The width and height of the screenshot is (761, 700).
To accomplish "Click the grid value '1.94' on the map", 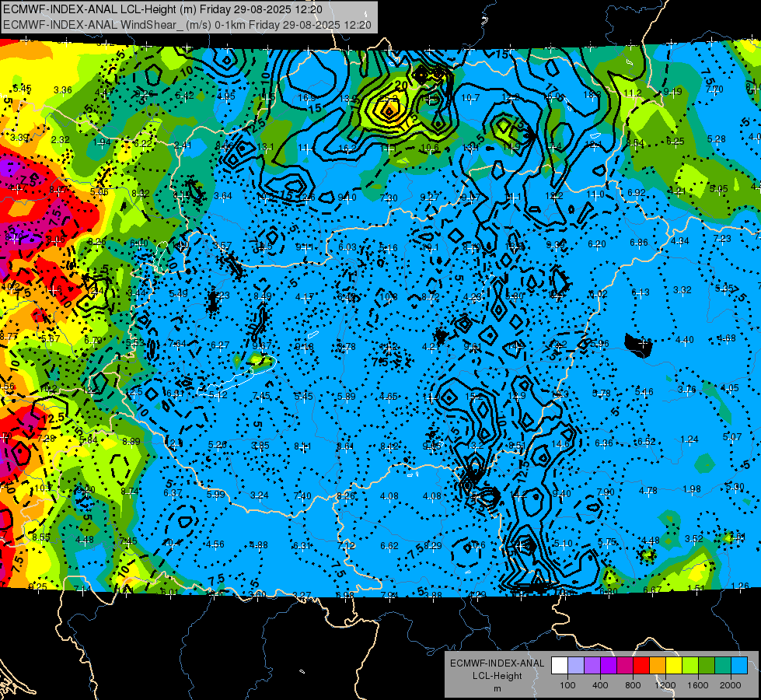I will tap(102, 142).
